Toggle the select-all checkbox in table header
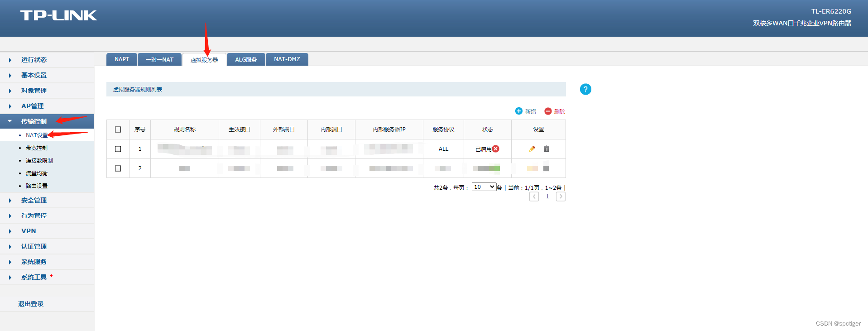868x331 pixels. click(118, 130)
